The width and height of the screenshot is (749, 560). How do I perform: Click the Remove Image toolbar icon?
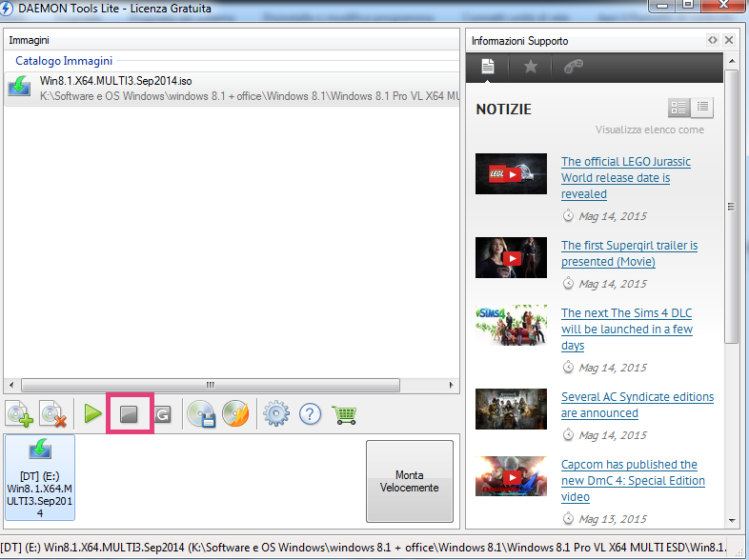(x=53, y=414)
